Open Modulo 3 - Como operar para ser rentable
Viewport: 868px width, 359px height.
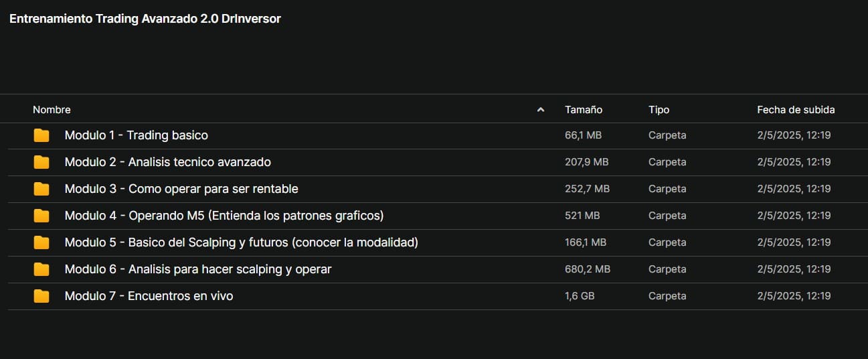click(181, 189)
